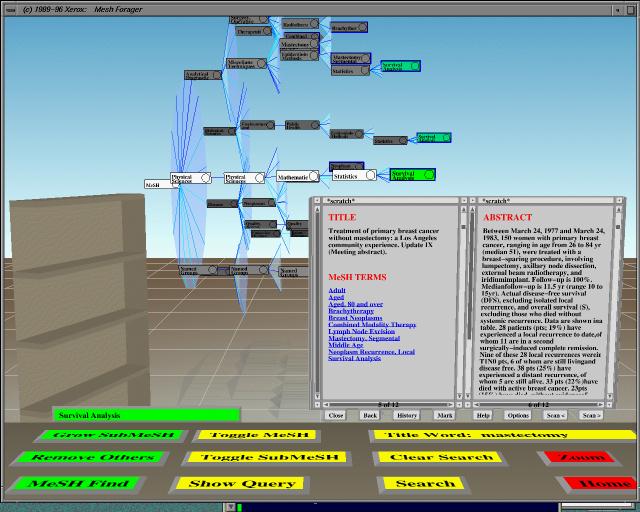The image size is (640, 512).
Task: Select the white Statistics tree node
Action: 354,176
